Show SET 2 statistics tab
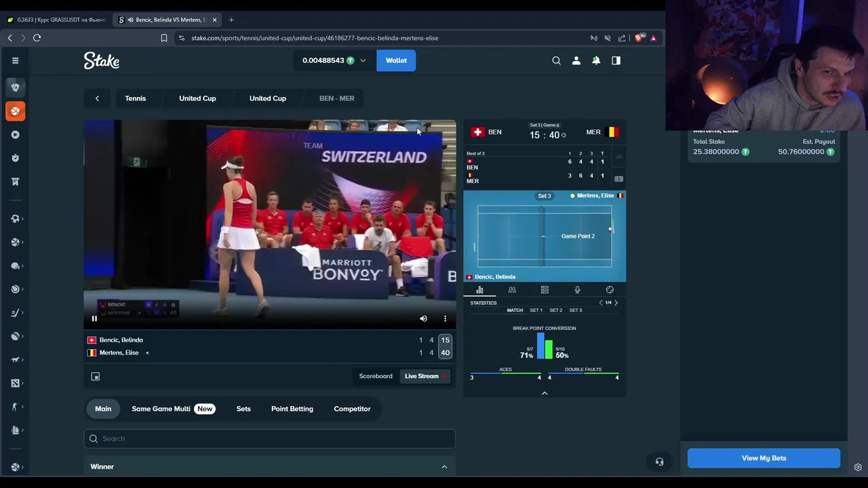The height and width of the screenshot is (488, 868). coord(555,310)
